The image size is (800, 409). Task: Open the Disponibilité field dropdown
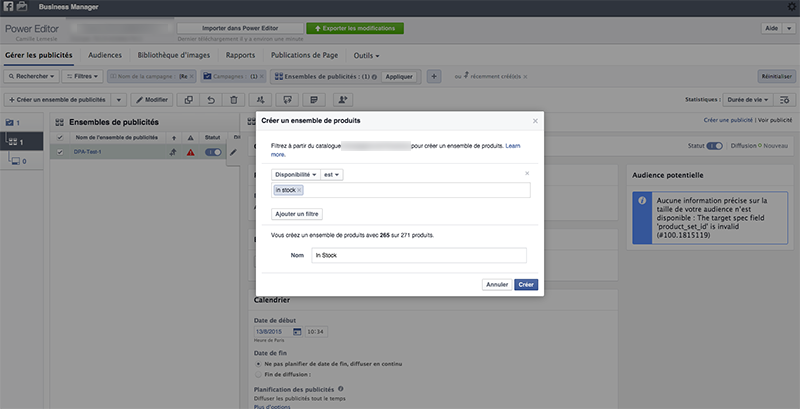click(296, 174)
